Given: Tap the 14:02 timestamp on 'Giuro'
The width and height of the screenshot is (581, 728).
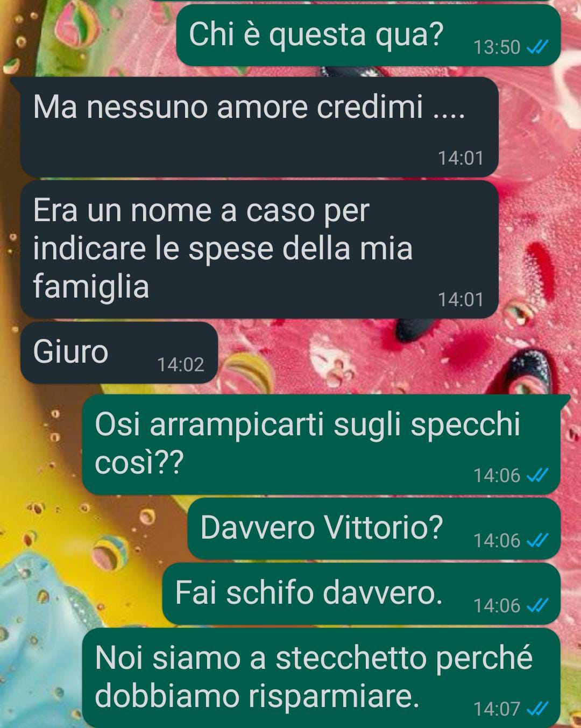Looking at the screenshot, I should click(181, 365).
